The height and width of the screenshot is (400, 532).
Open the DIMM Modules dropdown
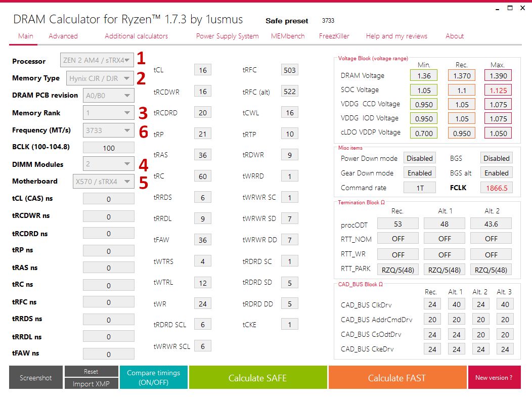point(109,164)
